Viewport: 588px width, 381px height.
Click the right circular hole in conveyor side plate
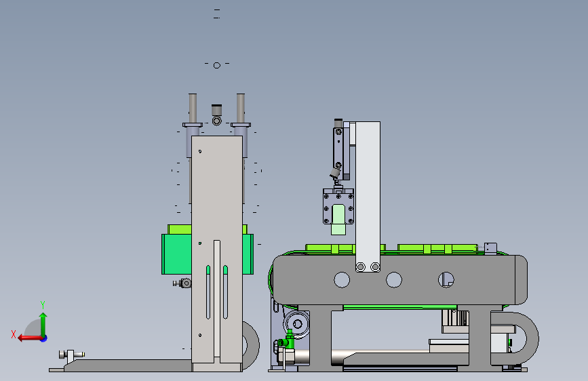[446, 280]
